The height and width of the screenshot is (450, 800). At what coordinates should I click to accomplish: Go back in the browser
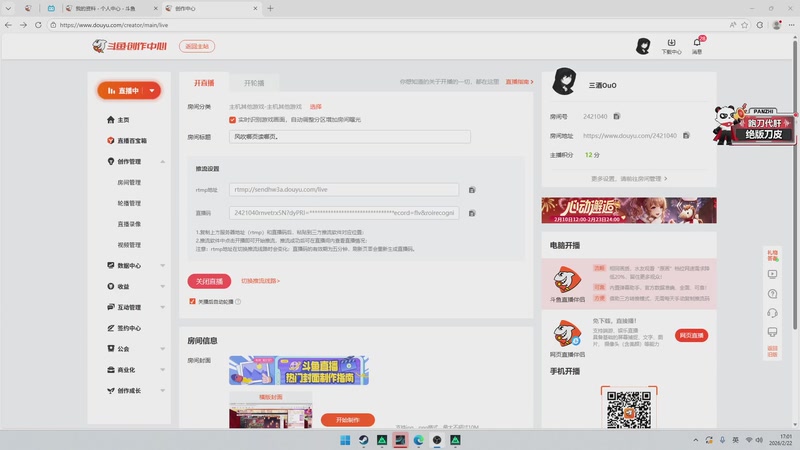[x=8, y=24]
